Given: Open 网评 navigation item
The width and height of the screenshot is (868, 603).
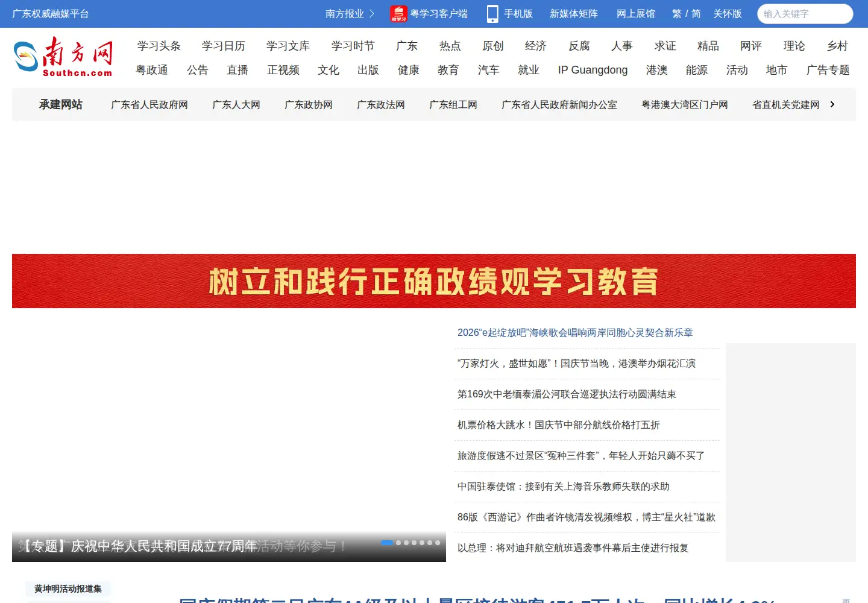Looking at the screenshot, I should [751, 46].
